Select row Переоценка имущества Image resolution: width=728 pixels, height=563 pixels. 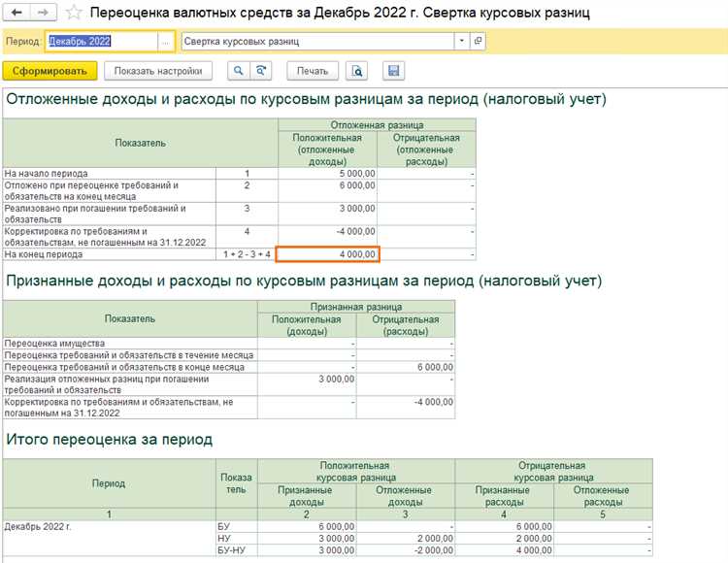(130, 344)
